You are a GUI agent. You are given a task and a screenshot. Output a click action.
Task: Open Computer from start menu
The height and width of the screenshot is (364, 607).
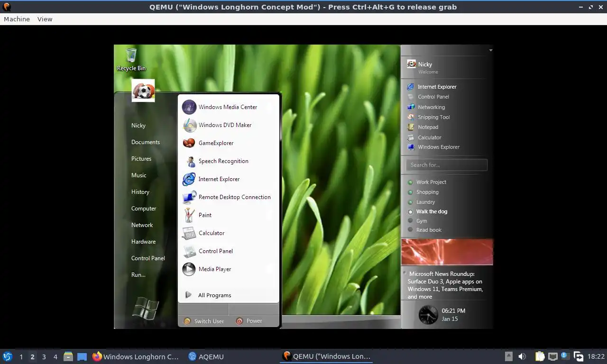(x=144, y=209)
